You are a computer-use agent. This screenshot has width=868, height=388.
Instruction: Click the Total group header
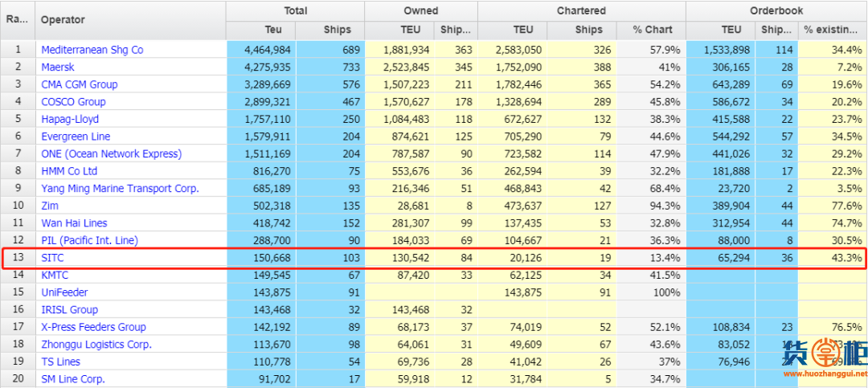tap(295, 11)
